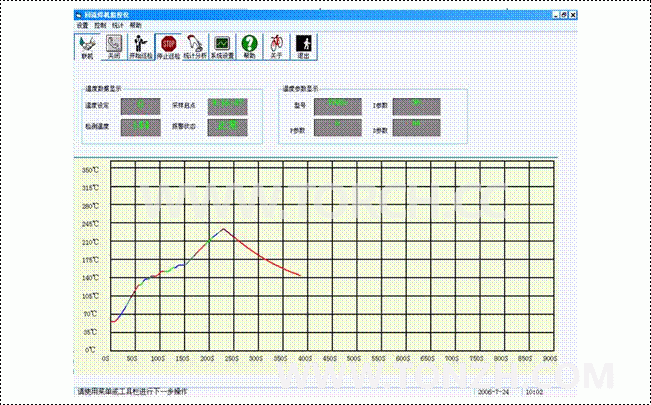Open 系统设置 system settings monitor icon
651x405 pixels.
click(222, 47)
